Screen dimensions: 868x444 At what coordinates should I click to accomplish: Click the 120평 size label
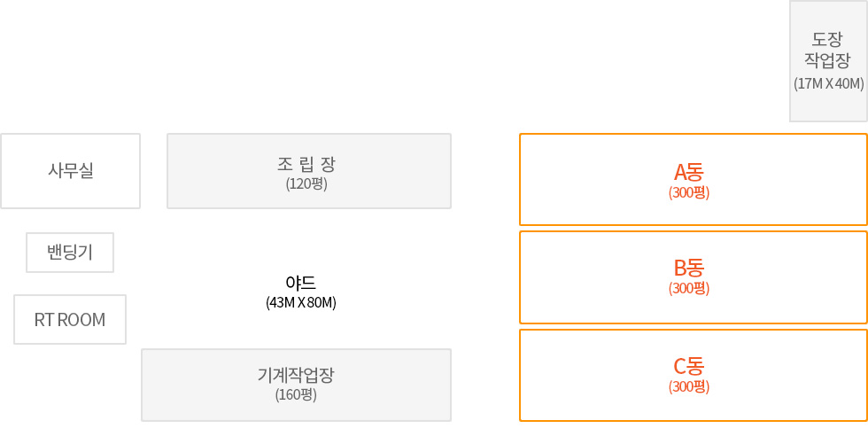click(x=306, y=183)
